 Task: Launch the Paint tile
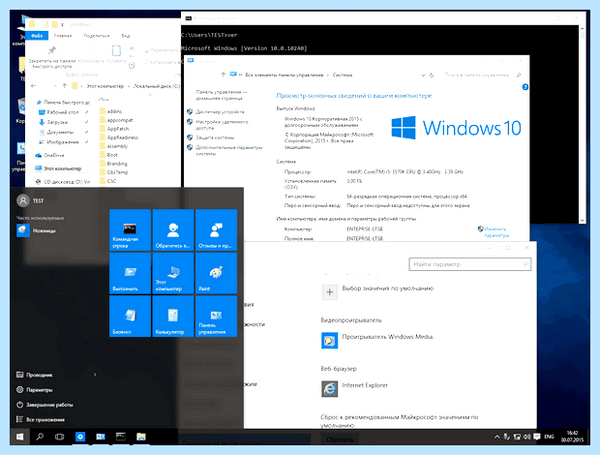click(x=216, y=273)
